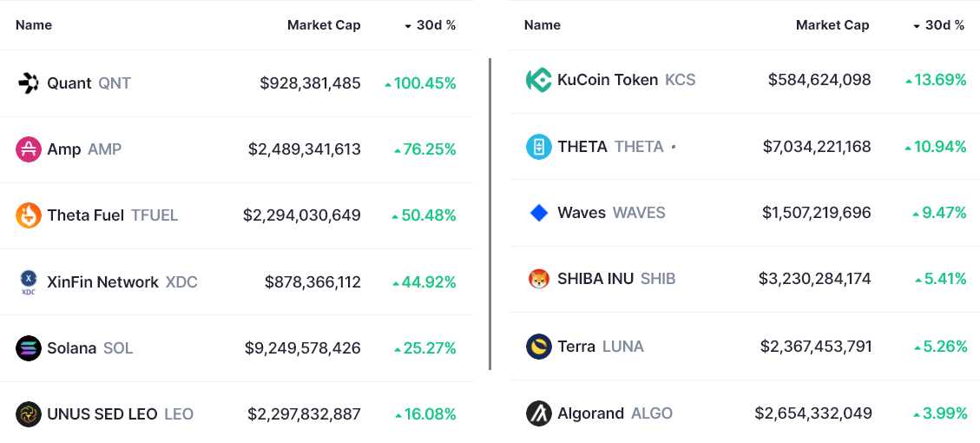Click the SHIBA INU dog icon
980x443 pixels.
pyautogui.click(x=539, y=279)
